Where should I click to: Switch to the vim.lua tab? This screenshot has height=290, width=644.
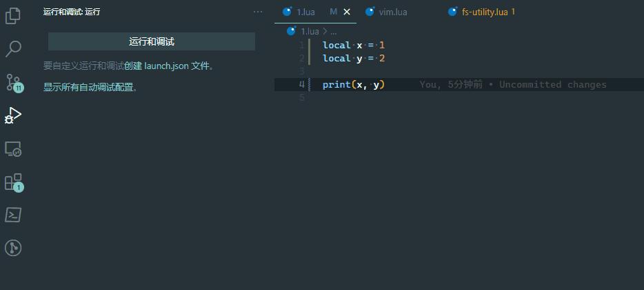[393, 12]
